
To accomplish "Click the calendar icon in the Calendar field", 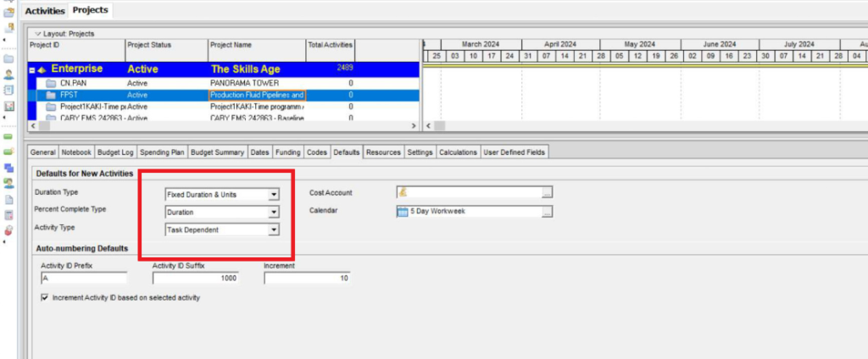I will coord(403,212).
